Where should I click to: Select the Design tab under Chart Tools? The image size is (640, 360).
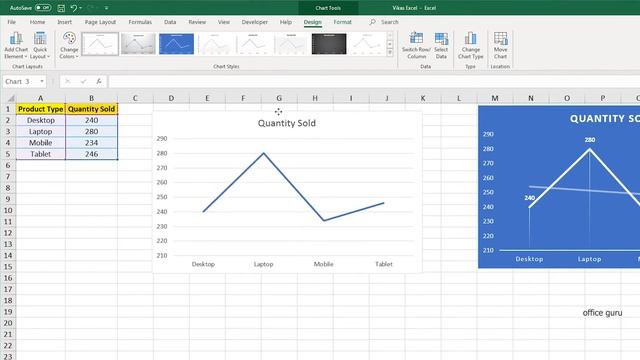click(313, 22)
